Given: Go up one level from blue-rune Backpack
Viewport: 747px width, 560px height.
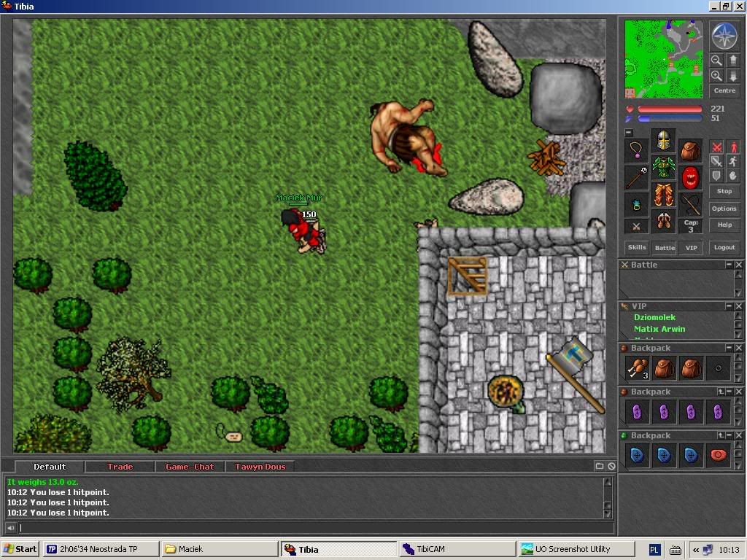Looking at the screenshot, I should click(x=721, y=435).
